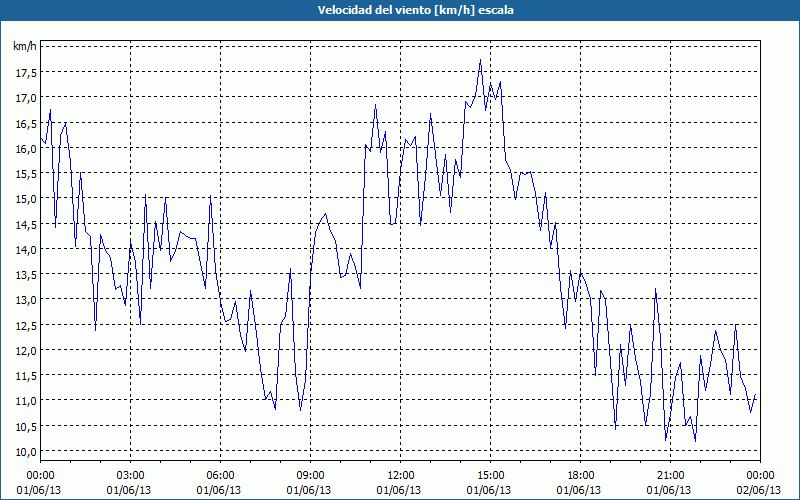Select the 17,5 y-axis label
The width and height of the screenshot is (800, 500).
[x=26, y=72]
